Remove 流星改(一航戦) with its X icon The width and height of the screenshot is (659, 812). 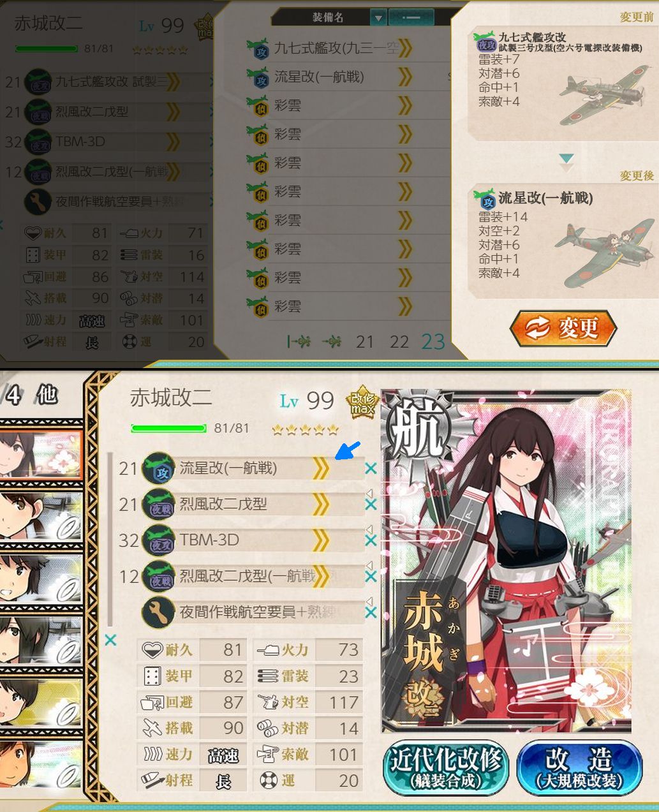(x=371, y=469)
